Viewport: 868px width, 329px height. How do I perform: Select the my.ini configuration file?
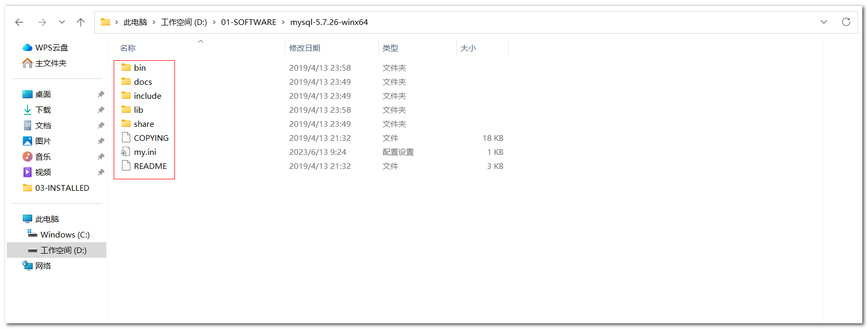(145, 152)
